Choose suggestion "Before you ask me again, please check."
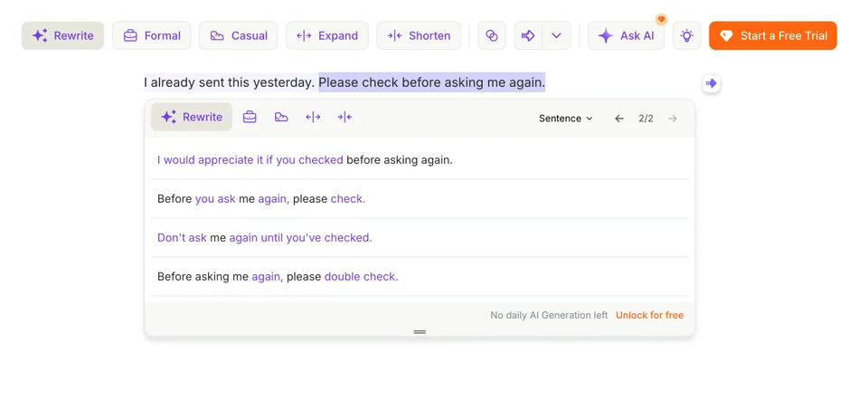Image resolution: width=868 pixels, height=410 pixels. [420, 199]
